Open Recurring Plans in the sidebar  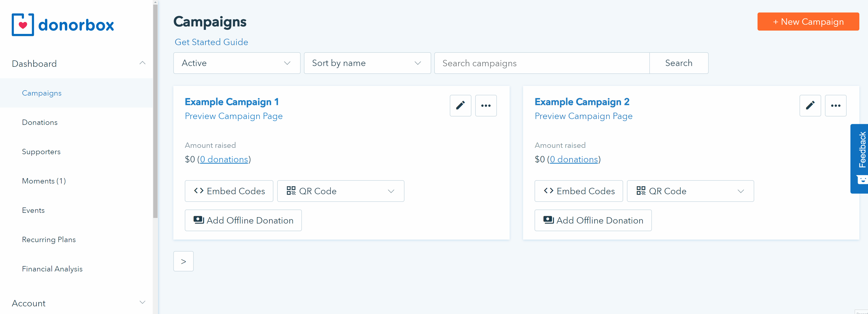tap(49, 240)
